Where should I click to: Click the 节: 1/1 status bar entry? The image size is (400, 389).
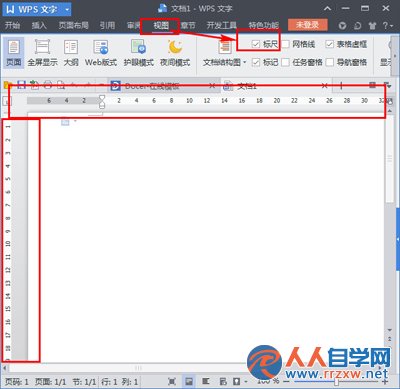[84, 382]
